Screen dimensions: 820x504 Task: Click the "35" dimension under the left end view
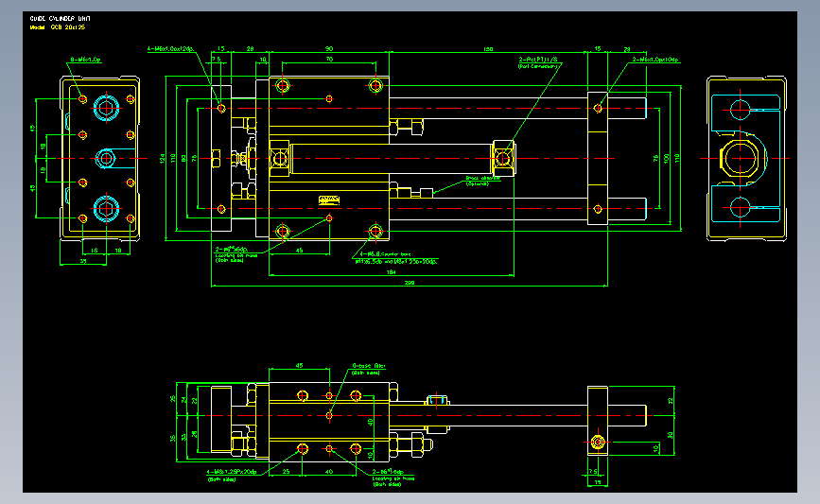(x=83, y=261)
